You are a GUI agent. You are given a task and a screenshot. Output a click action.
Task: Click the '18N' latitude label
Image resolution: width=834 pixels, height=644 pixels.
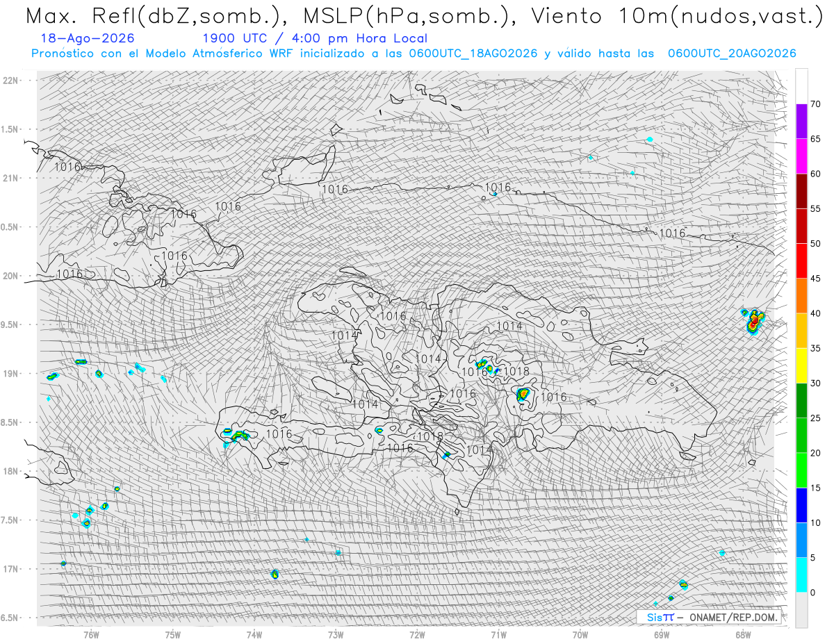(10, 472)
